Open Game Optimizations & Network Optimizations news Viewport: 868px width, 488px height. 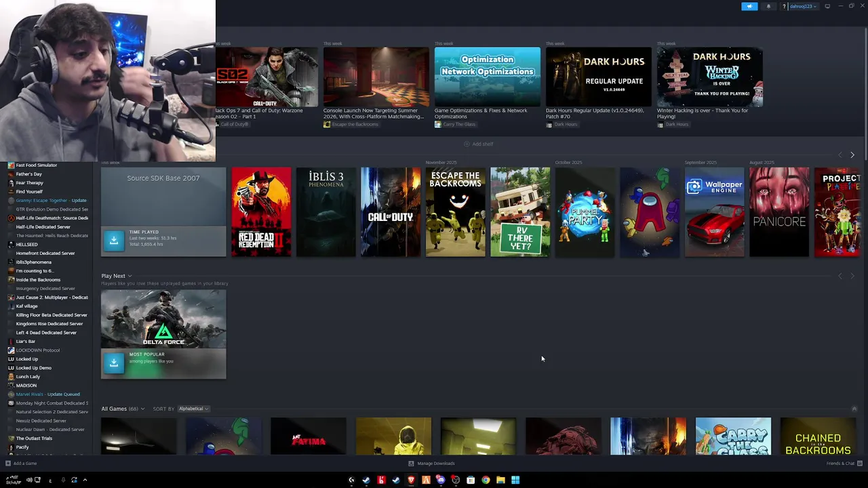488,77
